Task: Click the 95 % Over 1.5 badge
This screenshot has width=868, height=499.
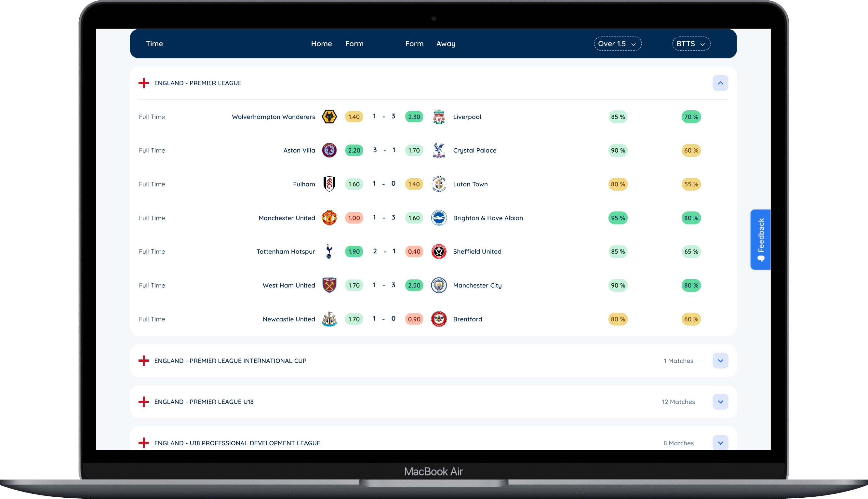Action: (x=618, y=218)
